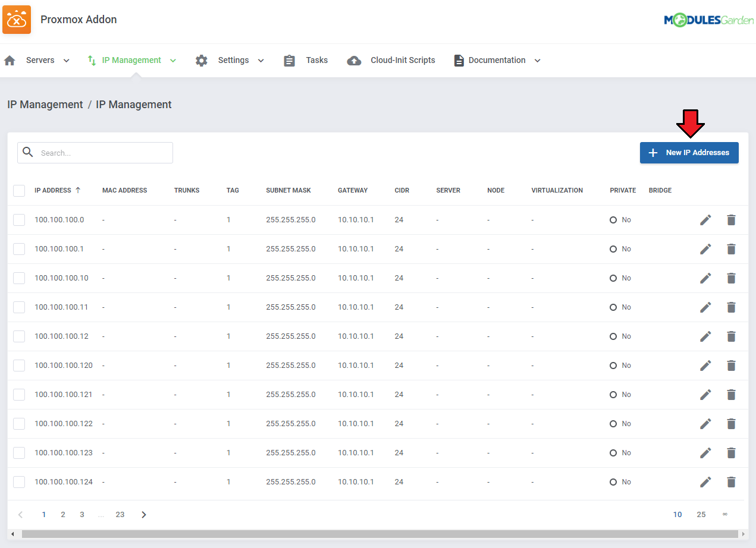Jump to page 23 of results
Image resolution: width=756 pixels, height=548 pixels.
coord(120,515)
